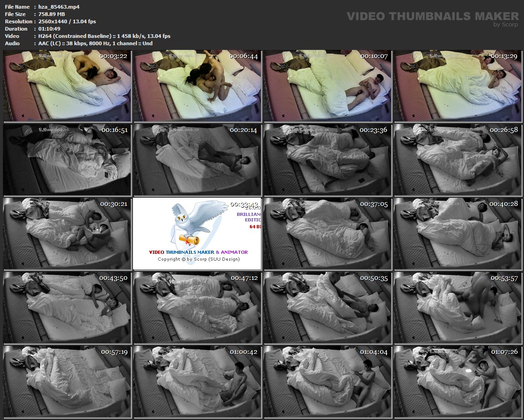Image resolution: width=524 pixels, height=420 pixels.
Task: Select the thumbnail stamped 00:57:19
Action: point(68,382)
